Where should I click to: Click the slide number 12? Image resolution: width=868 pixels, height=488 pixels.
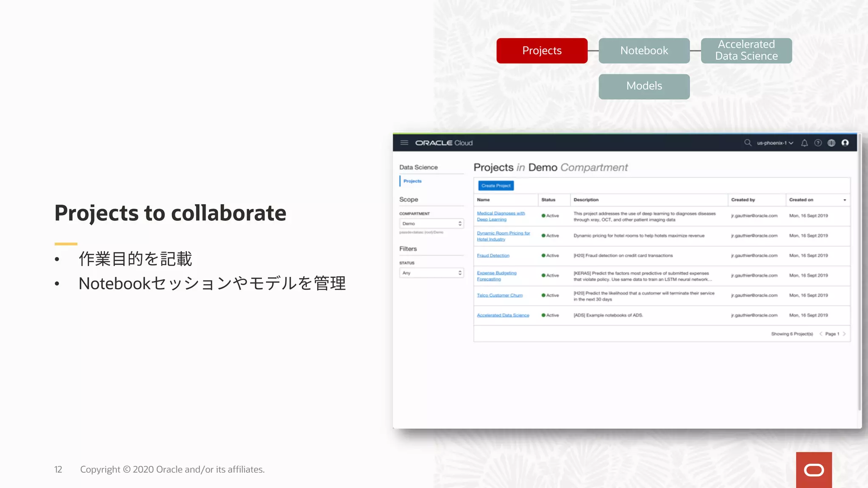click(58, 469)
